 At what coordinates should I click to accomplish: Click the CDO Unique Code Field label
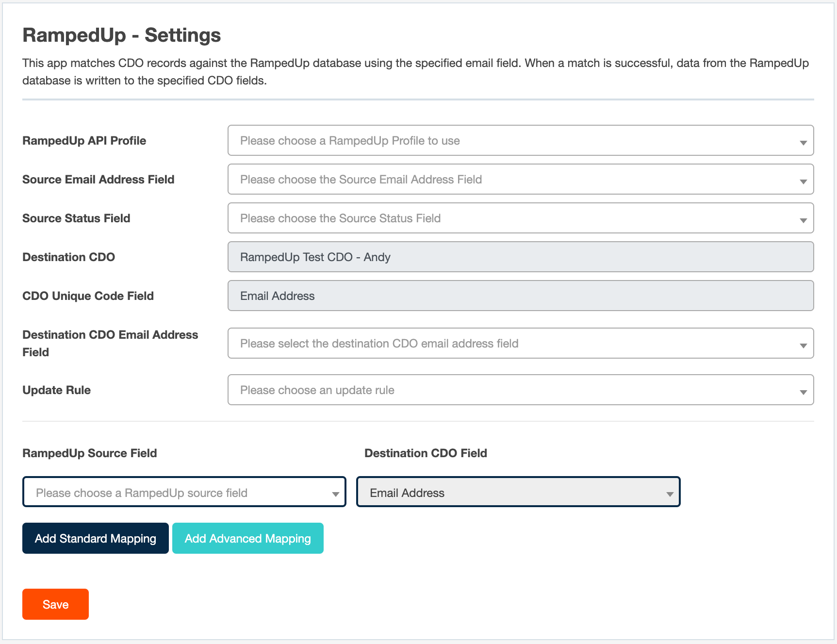tap(88, 296)
